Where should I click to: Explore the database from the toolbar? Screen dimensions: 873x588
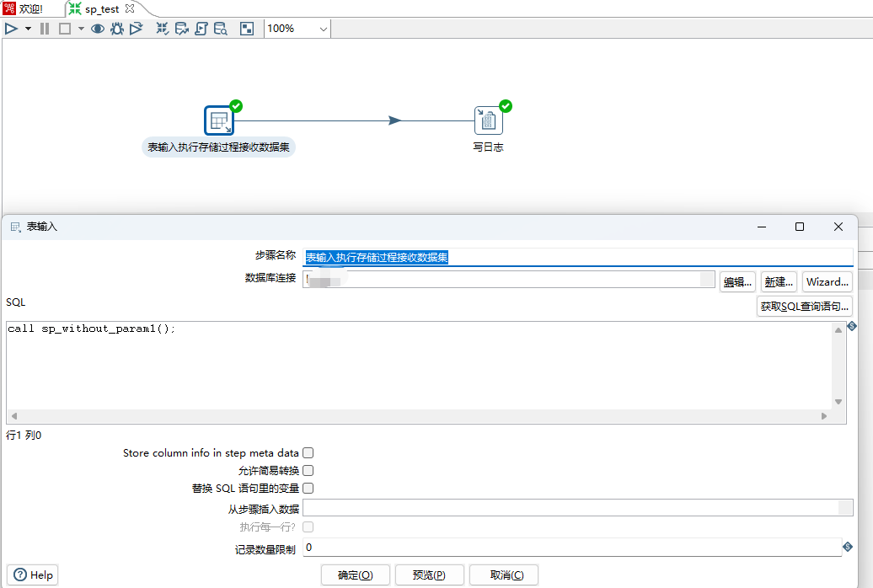221,29
